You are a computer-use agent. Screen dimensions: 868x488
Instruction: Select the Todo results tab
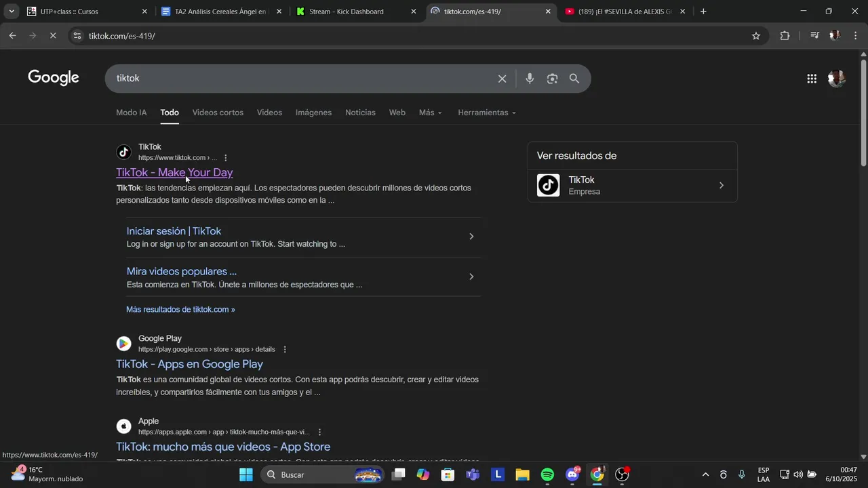170,113
